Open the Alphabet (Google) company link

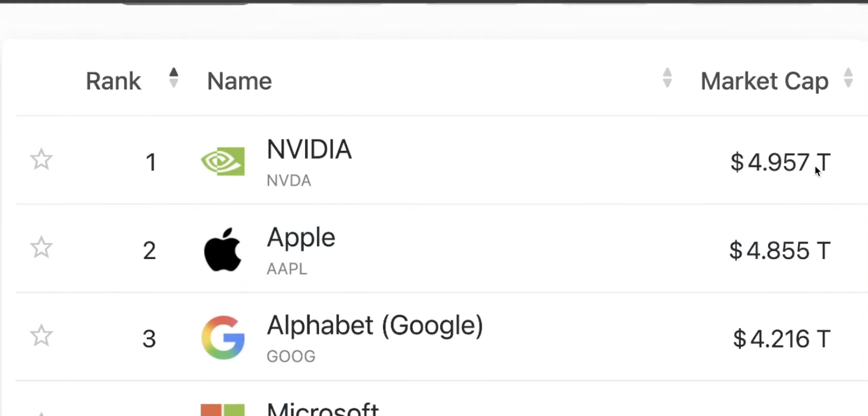(375, 327)
